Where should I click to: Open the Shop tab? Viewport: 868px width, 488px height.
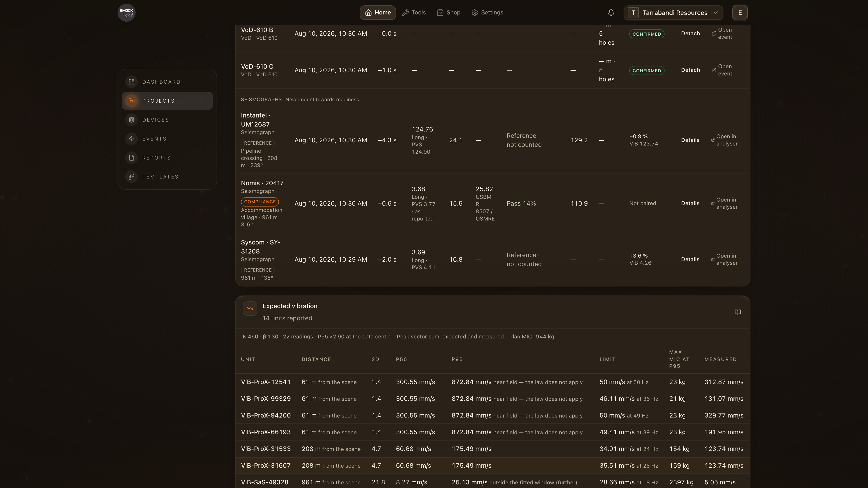448,12
